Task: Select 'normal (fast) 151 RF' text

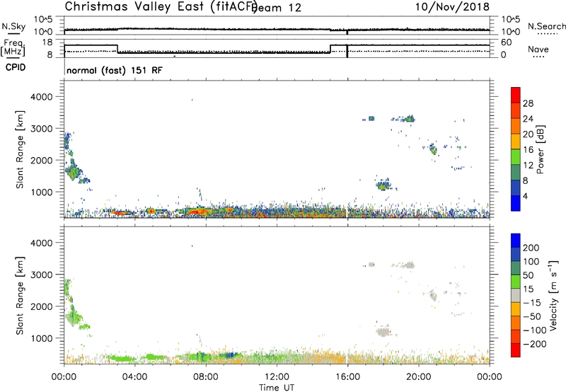Action: [x=115, y=70]
